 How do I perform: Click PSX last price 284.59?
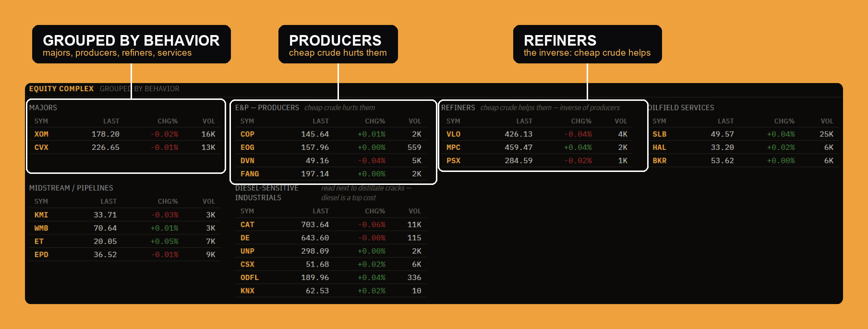tap(518, 161)
